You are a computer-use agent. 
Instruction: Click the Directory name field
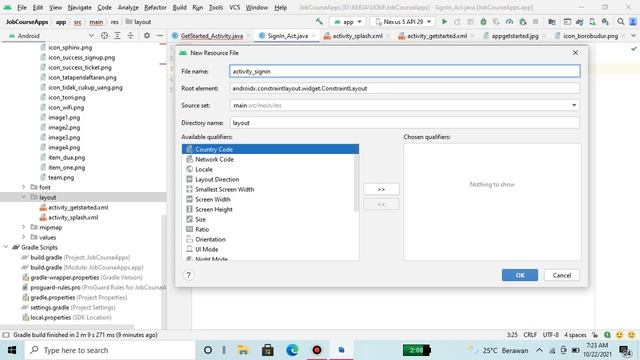(x=404, y=123)
